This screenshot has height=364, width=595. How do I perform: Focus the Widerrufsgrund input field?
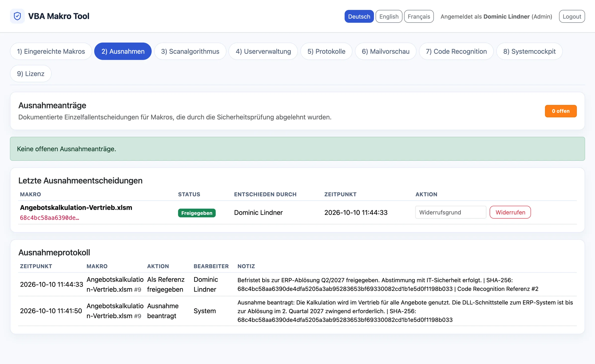point(450,212)
